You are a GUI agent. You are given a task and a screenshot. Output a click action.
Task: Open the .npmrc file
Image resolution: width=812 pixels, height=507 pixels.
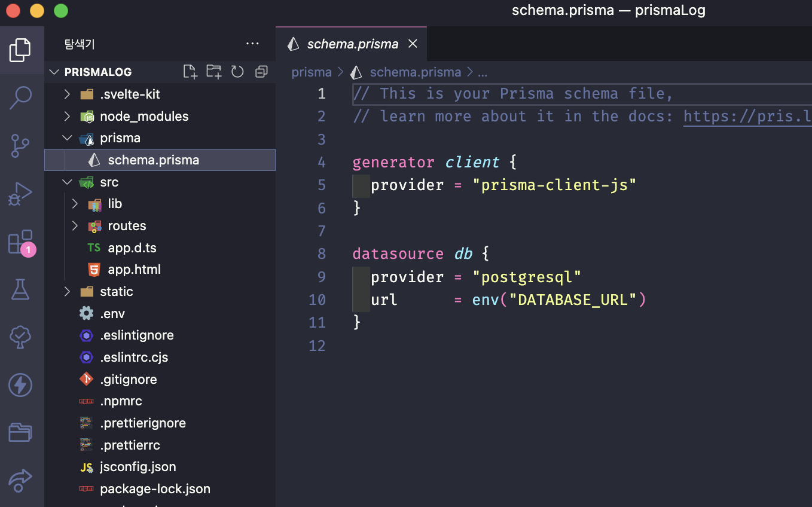tap(160, 401)
